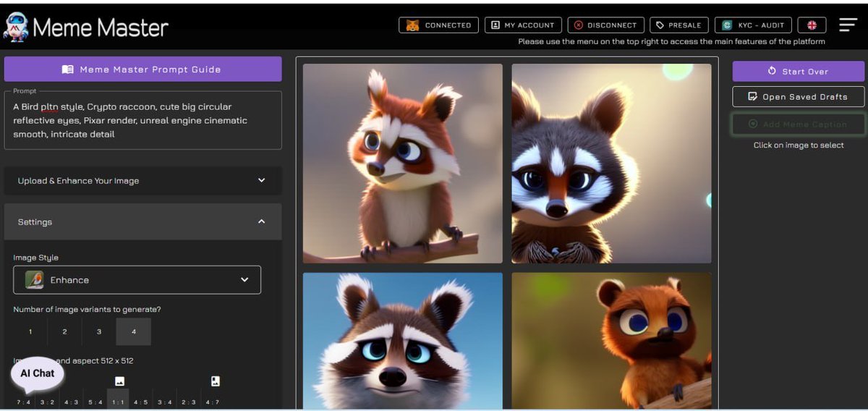Select the blue-background raccoon image
This screenshot has height=411, width=868.
click(x=402, y=341)
